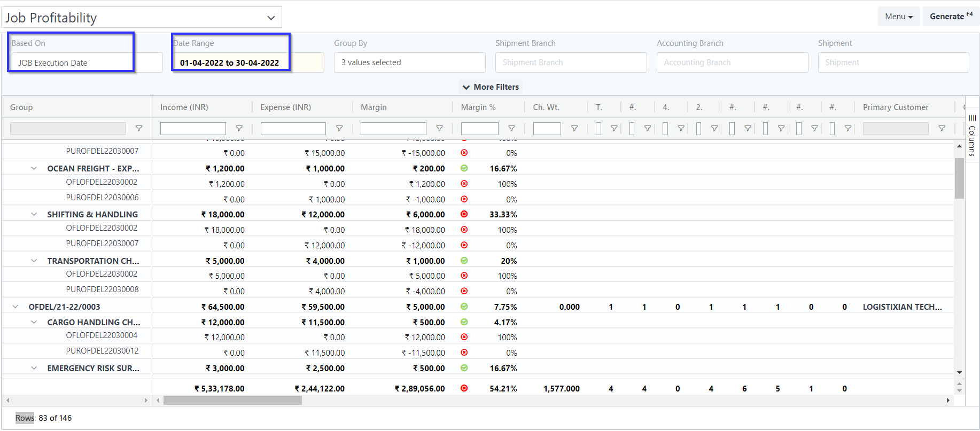Click red margin status icon for SHIFTING & HANDLING
The image size is (980, 431).
coord(464,214)
